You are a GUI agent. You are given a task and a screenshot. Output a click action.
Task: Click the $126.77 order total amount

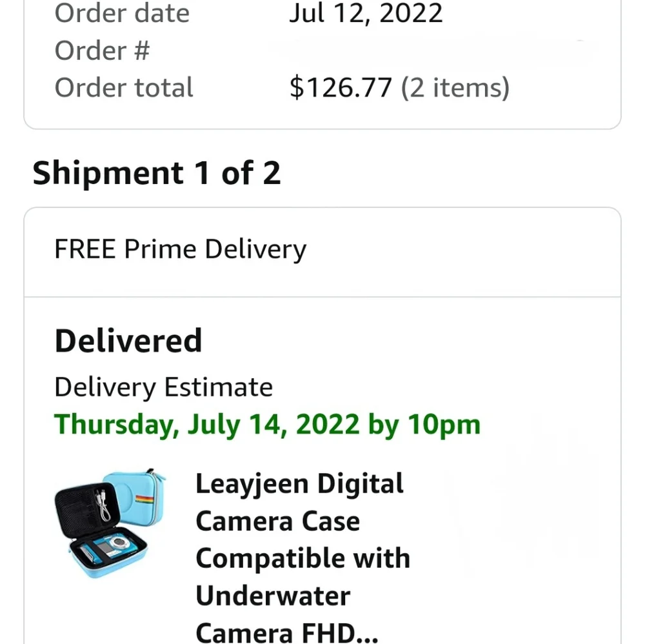click(341, 88)
